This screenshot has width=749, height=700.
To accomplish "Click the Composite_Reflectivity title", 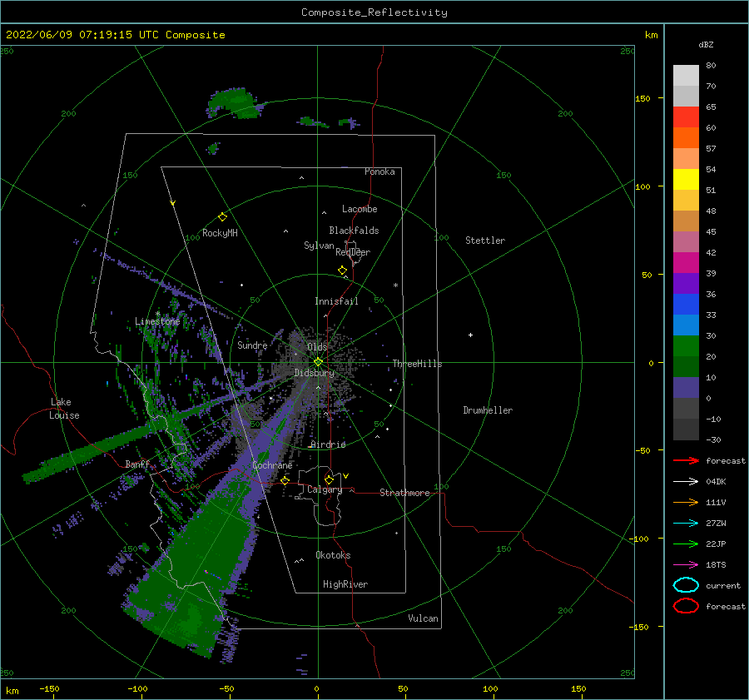I will 374,12.
